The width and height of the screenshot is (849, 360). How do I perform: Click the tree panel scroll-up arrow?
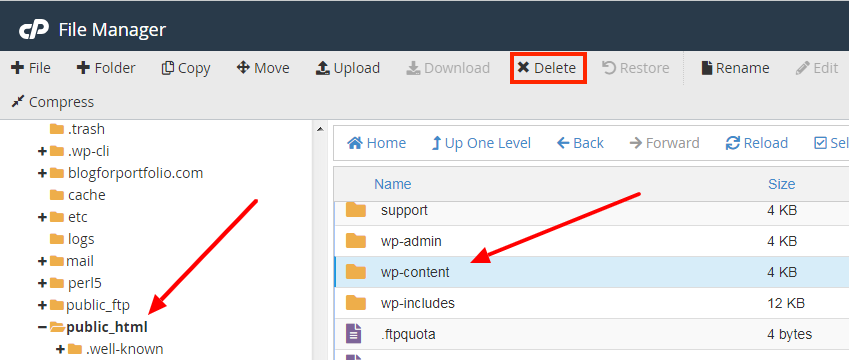[319, 129]
